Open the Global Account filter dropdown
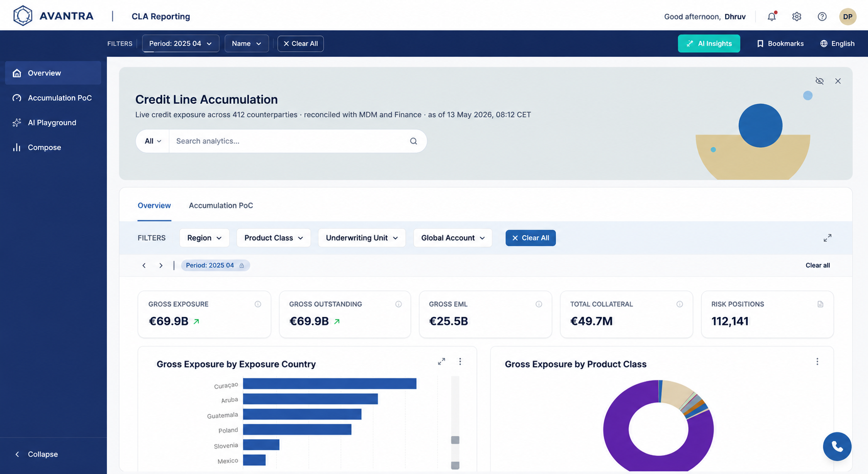The width and height of the screenshot is (868, 474). (x=453, y=238)
